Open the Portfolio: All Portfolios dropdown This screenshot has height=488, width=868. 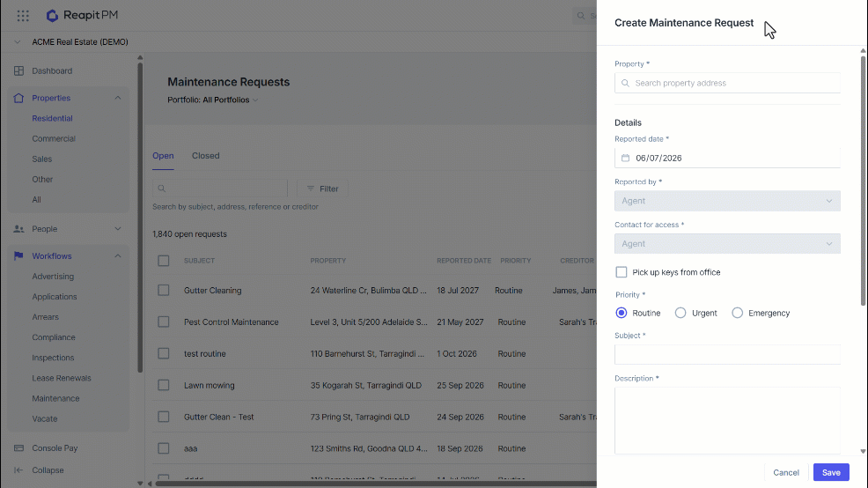click(x=212, y=100)
